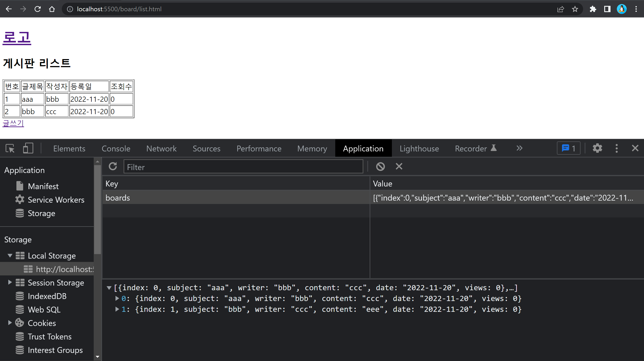Bookmark this page with the star icon

575,9
